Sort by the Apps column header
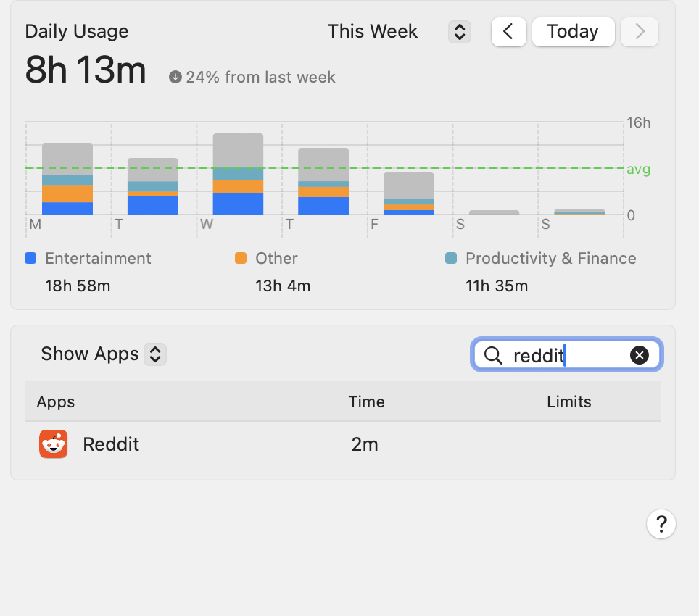699x616 pixels. (56, 401)
